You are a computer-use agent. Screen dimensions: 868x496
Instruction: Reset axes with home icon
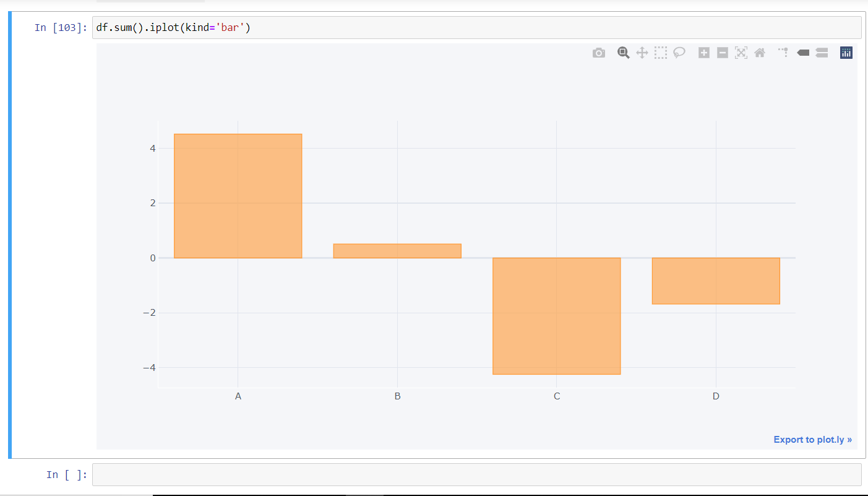(x=760, y=53)
